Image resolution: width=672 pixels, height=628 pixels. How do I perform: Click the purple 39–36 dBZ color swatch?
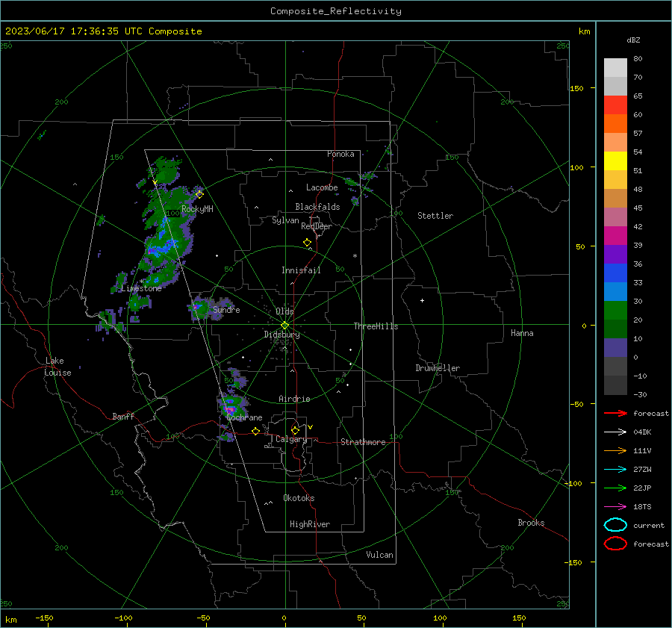click(x=615, y=254)
